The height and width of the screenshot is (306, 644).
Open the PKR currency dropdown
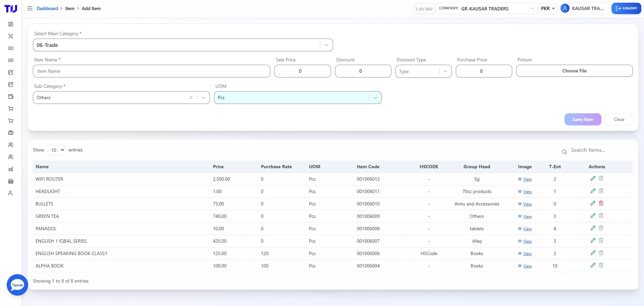(548, 8)
